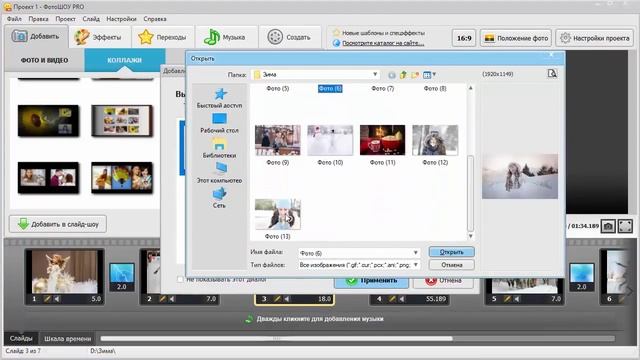The width and height of the screenshot is (640, 360).
Task: Select the Фото (10) thumbnail
Action: point(330,140)
